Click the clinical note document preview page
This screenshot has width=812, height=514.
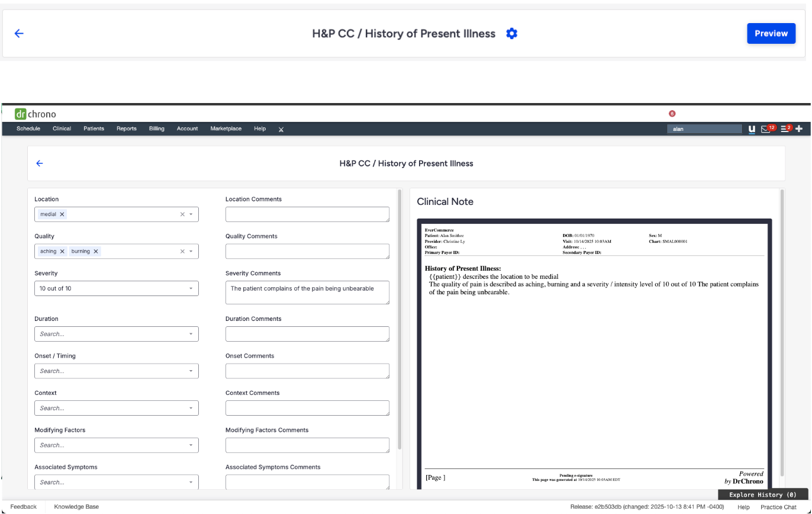(594, 355)
